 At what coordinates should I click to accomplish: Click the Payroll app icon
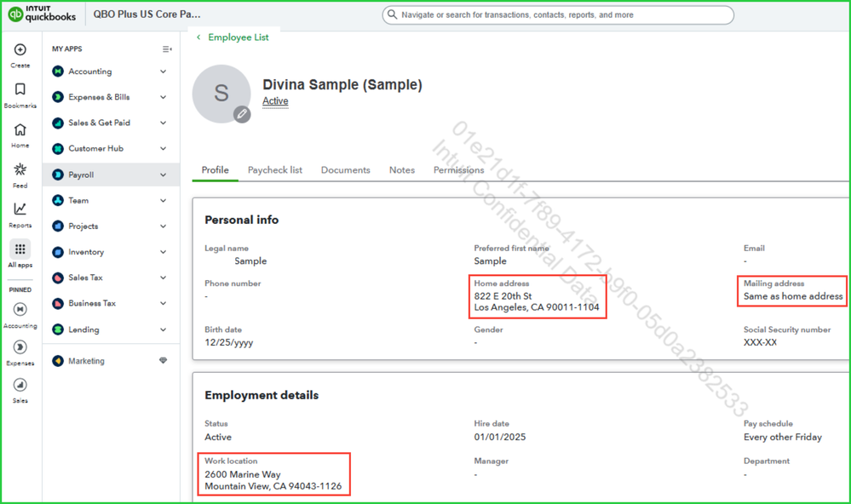pos(58,175)
